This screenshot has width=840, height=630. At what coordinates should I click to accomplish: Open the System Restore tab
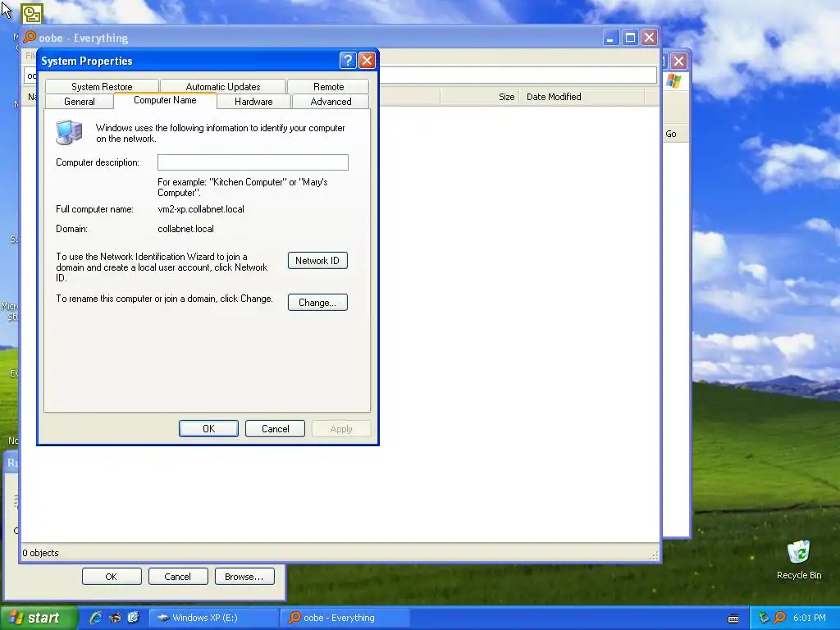(102, 86)
